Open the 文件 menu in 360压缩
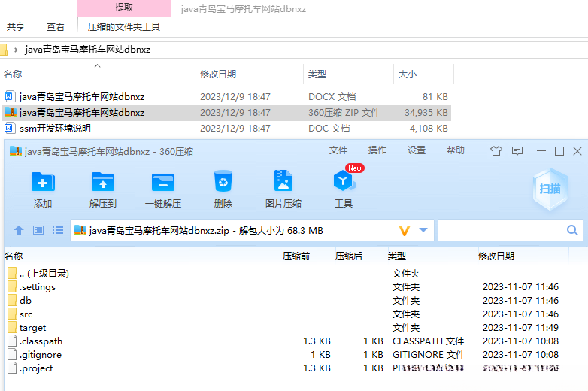This screenshot has height=391, width=588. coord(338,150)
